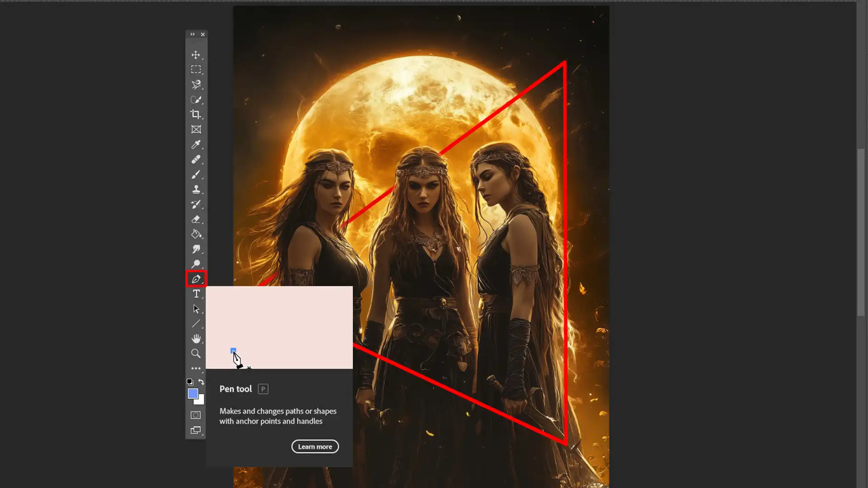The height and width of the screenshot is (488, 868).
Task: Select the Smudge tool
Action: pos(196,249)
